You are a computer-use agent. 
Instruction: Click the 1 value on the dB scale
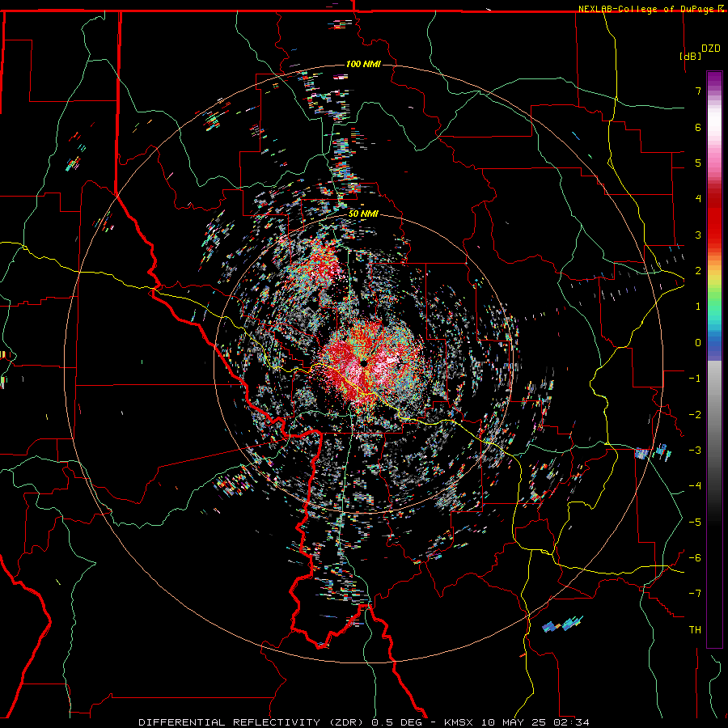pyautogui.click(x=698, y=307)
